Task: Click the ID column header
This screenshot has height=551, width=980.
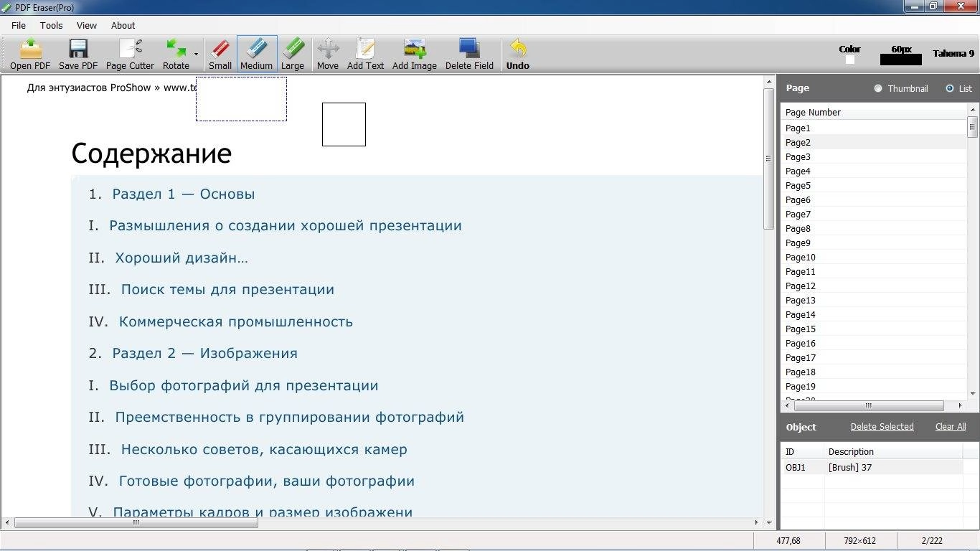Action: tap(803, 451)
